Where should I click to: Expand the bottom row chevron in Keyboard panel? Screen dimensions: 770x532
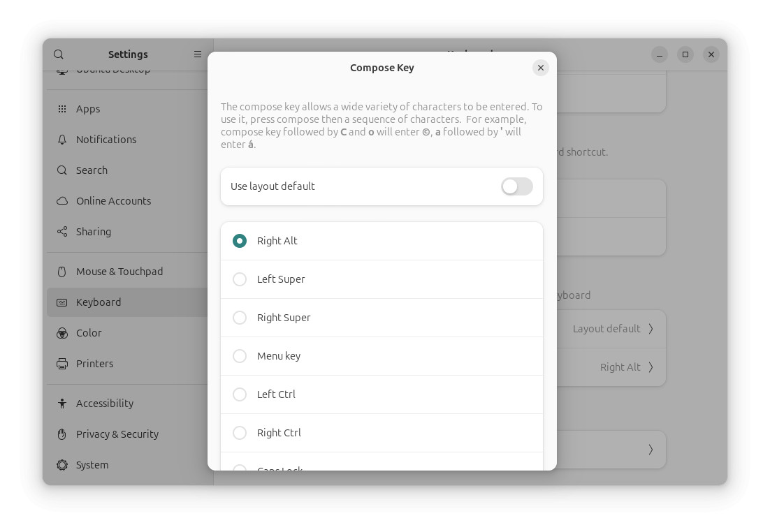(651, 450)
